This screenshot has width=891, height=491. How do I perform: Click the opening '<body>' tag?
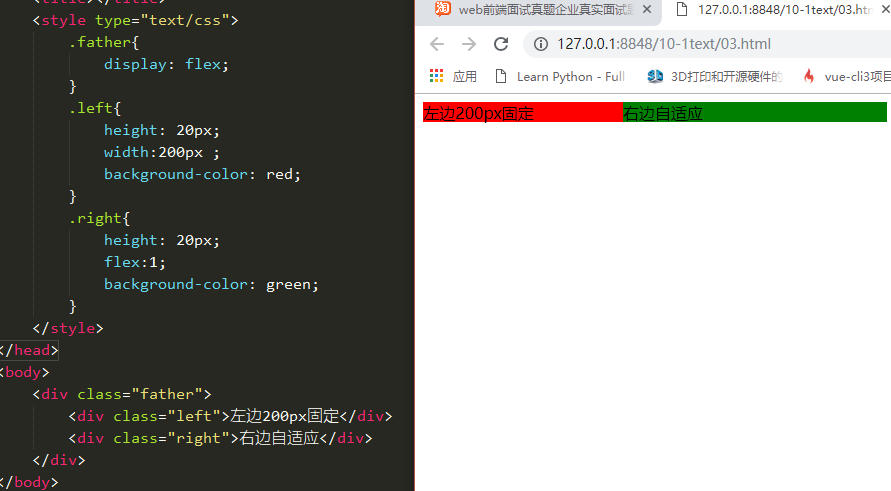24,372
